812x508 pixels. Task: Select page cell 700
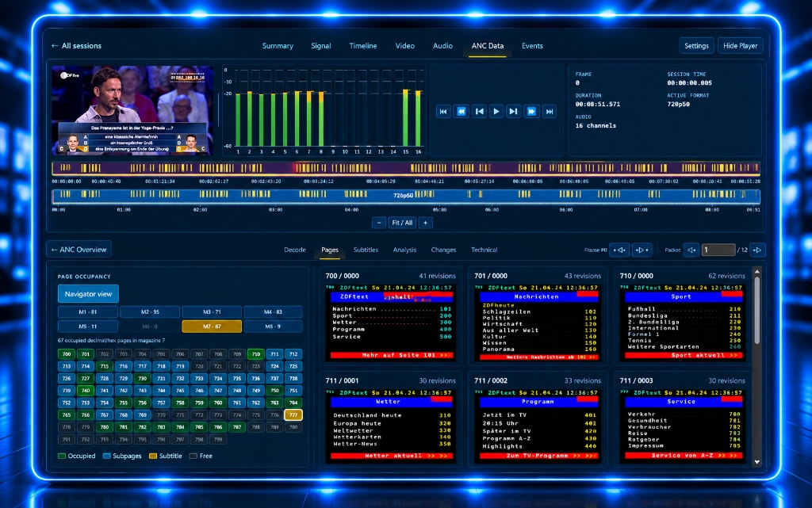67,354
